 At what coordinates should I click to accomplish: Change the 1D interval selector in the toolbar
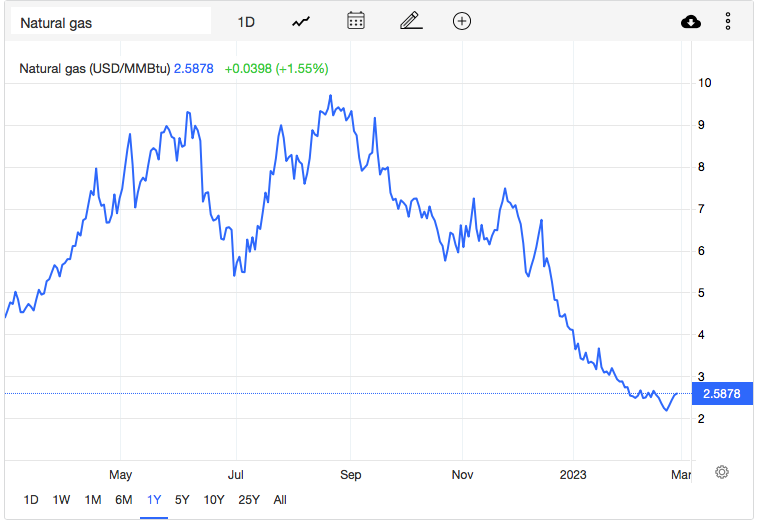[x=246, y=22]
